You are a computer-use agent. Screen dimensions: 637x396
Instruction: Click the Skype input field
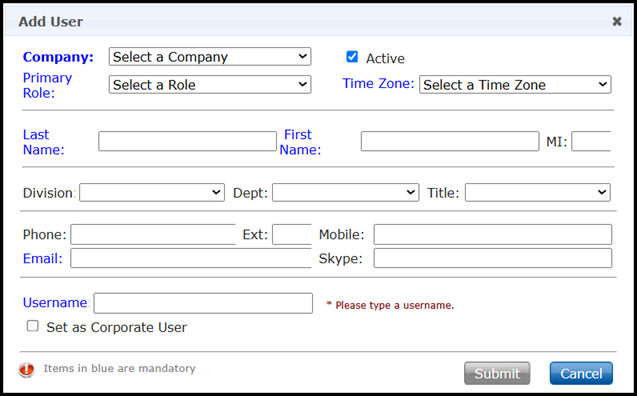(x=493, y=258)
